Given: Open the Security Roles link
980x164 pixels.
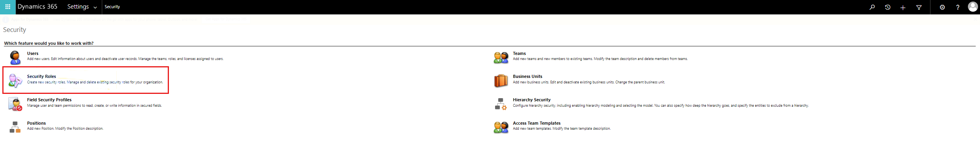Looking at the screenshot, I should click(41, 76).
